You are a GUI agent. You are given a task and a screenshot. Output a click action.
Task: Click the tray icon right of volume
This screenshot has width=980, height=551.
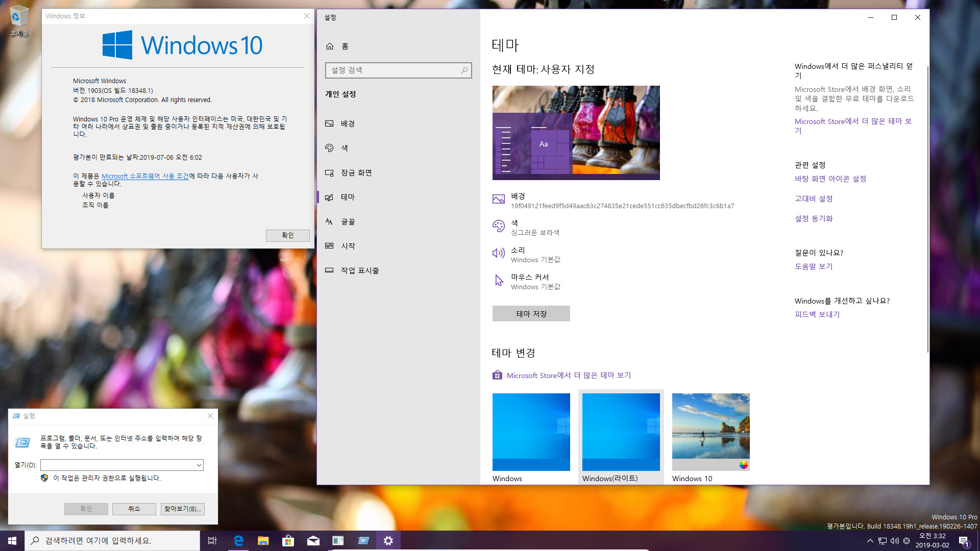pos(906,541)
